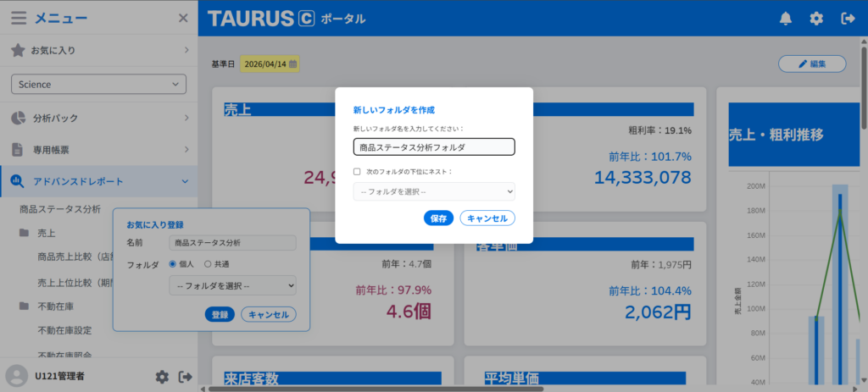Click the 14,333,078 value
868x392 pixels.
[643, 178]
